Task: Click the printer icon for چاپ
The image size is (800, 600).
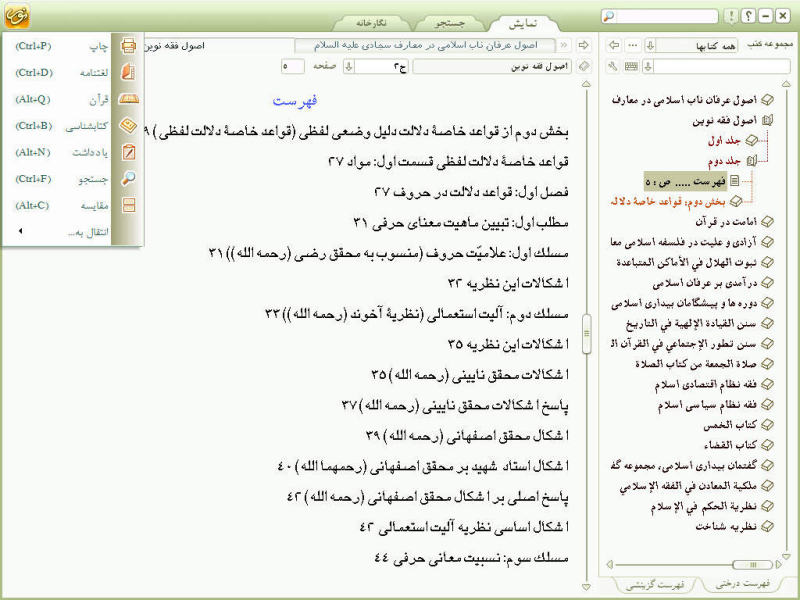Action: (128, 46)
